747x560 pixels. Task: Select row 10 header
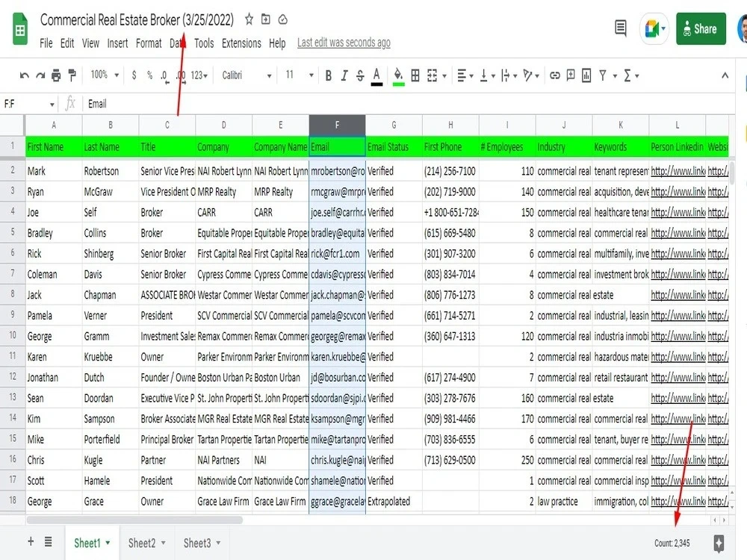(x=13, y=336)
